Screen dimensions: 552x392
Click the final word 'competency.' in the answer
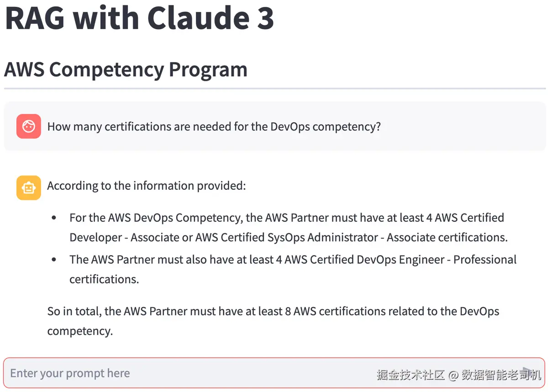80,331
